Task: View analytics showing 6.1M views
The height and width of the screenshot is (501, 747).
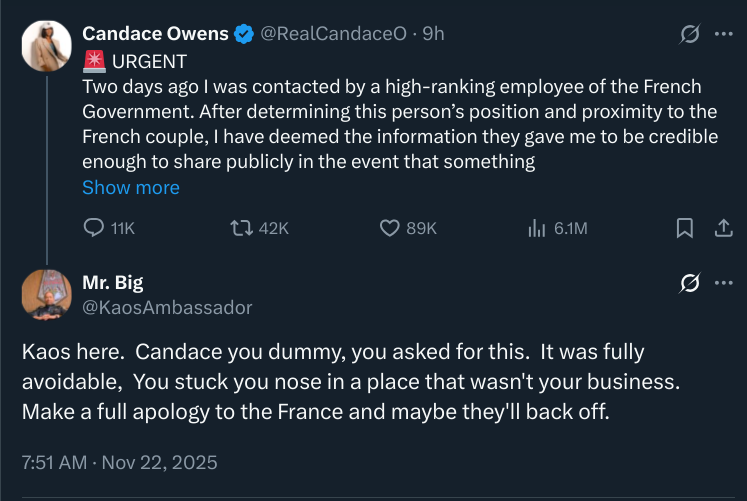Action: coord(536,228)
